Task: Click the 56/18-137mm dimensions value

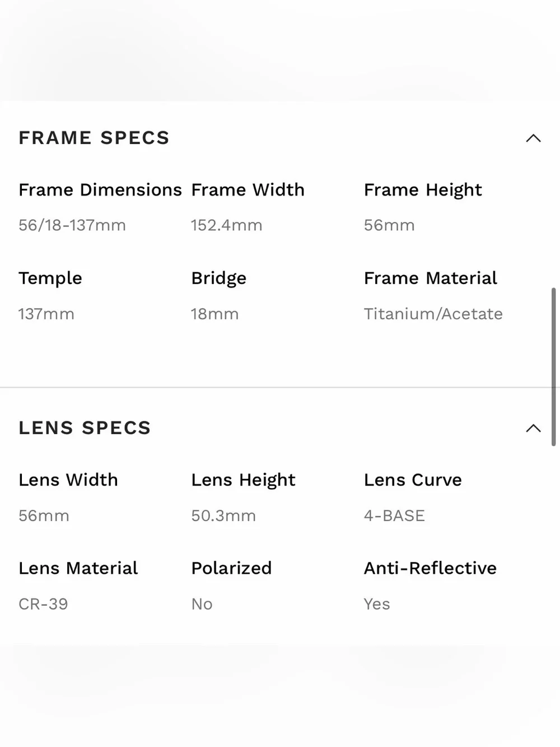Action: [72, 225]
